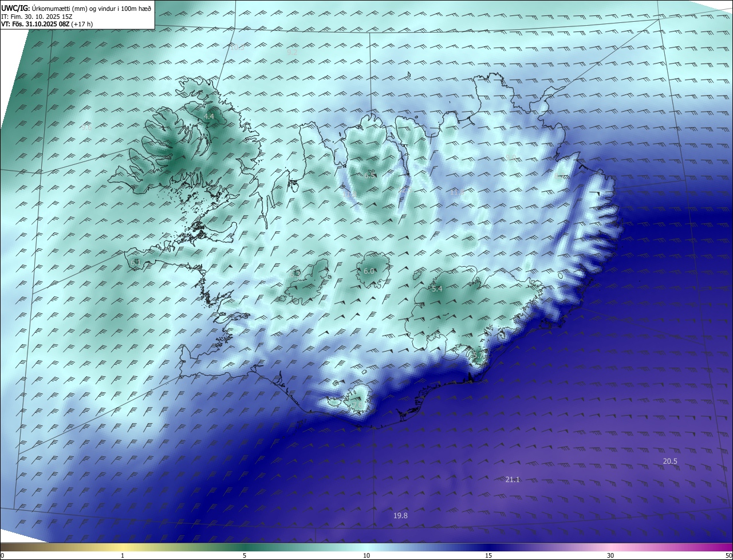The width and height of the screenshot is (733, 560).
Task: Click the faint 9.6 value off the west coast
Action: click(x=86, y=128)
